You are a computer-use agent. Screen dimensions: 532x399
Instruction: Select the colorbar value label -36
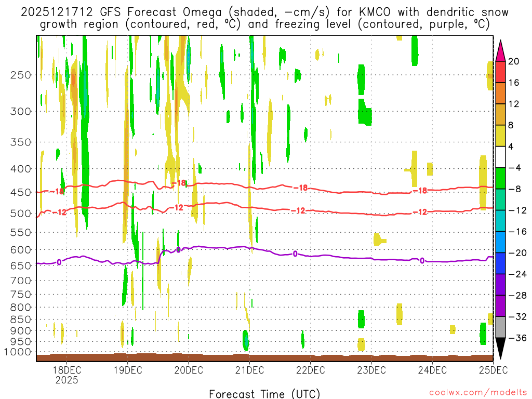pyautogui.click(x=517, y=338)
